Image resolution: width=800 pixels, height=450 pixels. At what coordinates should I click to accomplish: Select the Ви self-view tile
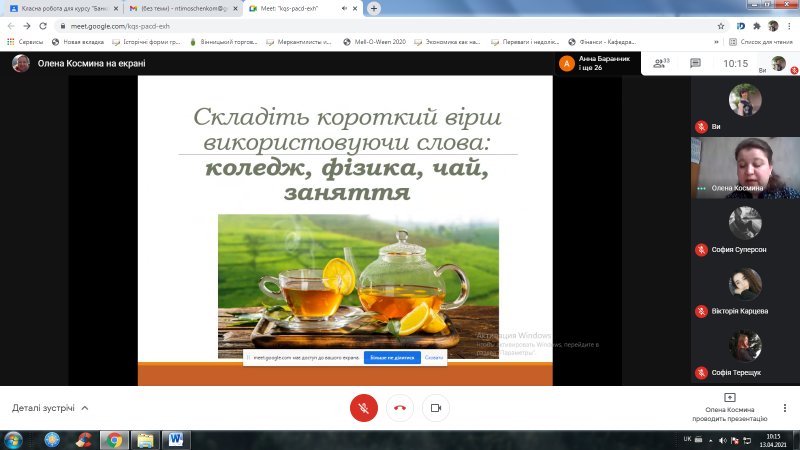click(x=745, y=106)
